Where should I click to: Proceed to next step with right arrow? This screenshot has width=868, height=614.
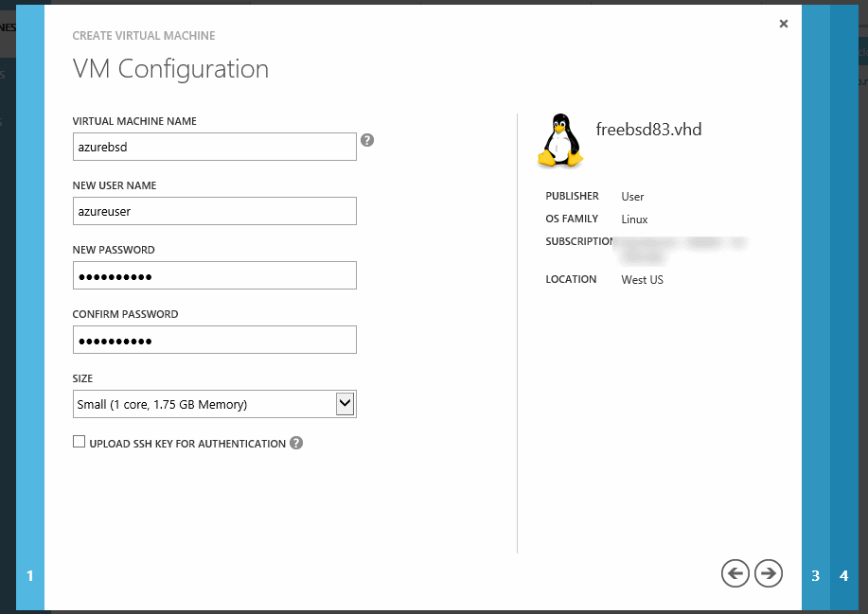(x=769, y=572)
